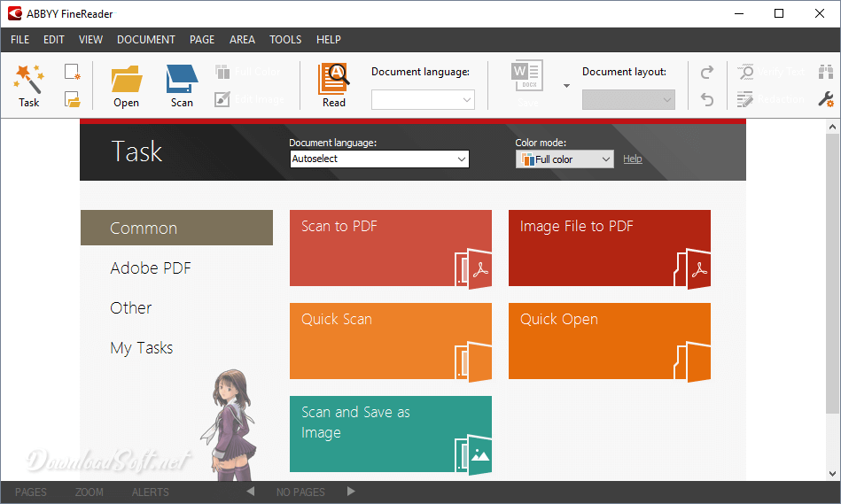Click the Redaction toolbar icon
This screenshot has height=504, width=841.
745,99
